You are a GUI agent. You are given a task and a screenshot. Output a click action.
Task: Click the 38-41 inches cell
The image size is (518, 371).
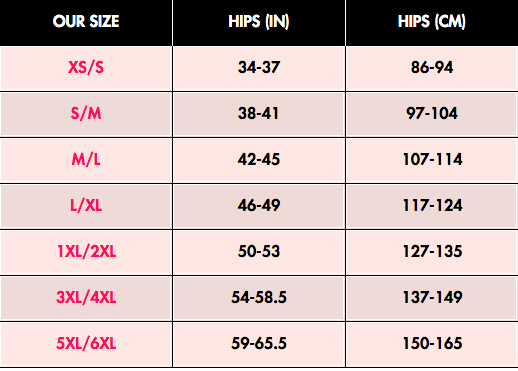259,114
